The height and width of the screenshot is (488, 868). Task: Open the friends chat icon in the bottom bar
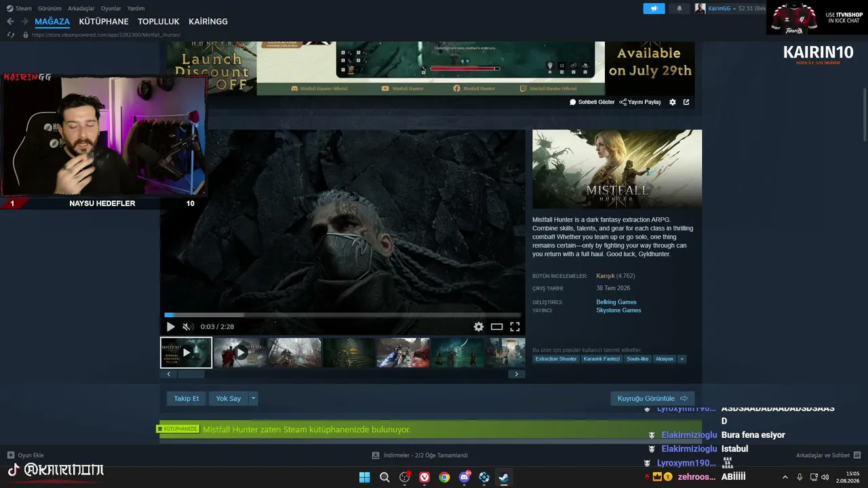[857, 455]
